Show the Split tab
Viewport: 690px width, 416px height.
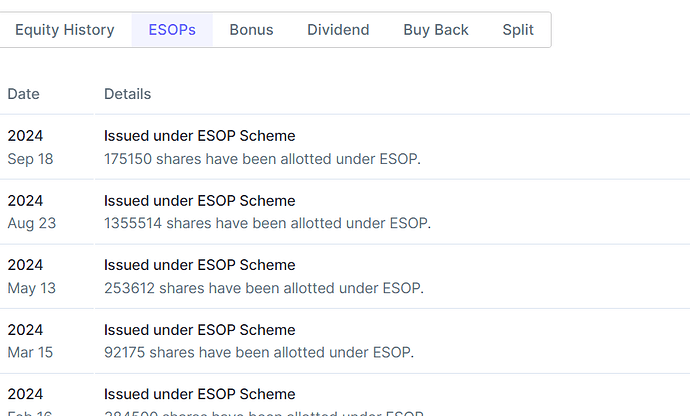click(518, 30)
